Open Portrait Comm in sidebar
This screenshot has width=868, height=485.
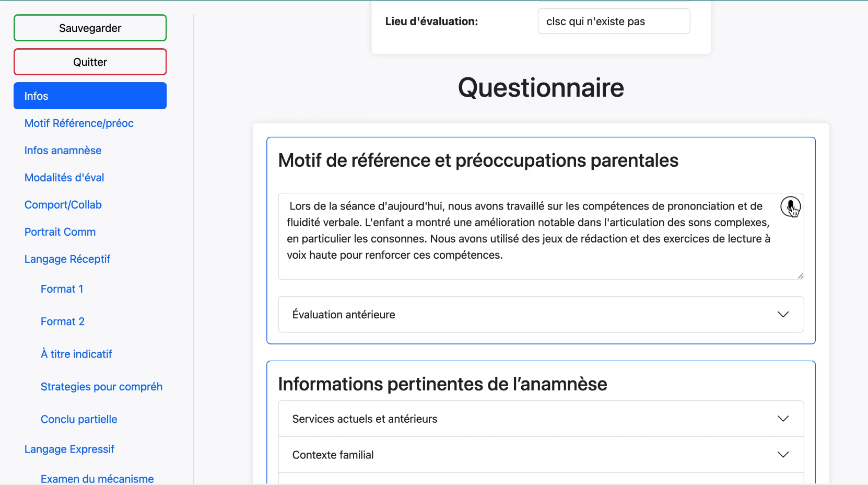point(60,232)
